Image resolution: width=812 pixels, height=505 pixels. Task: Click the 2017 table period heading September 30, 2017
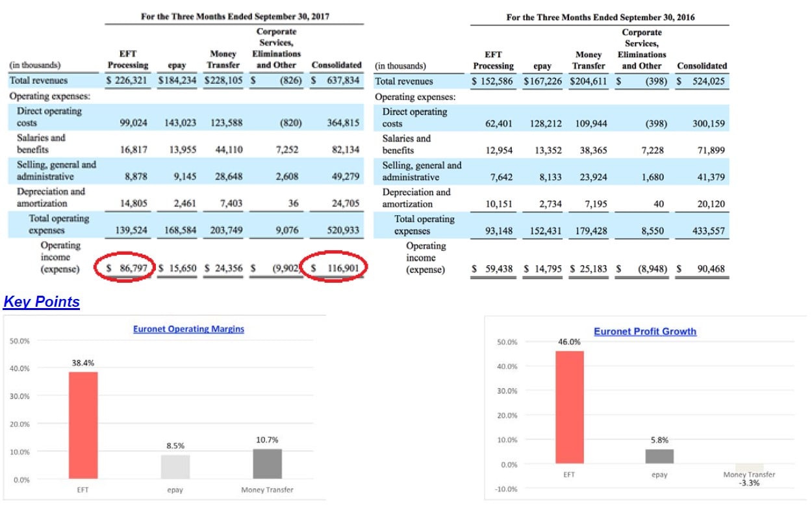235,17
